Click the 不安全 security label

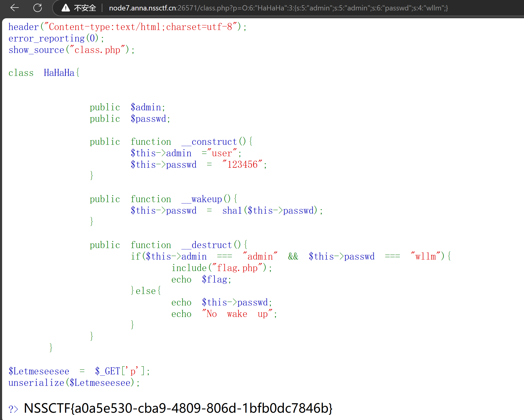point(85,8)
